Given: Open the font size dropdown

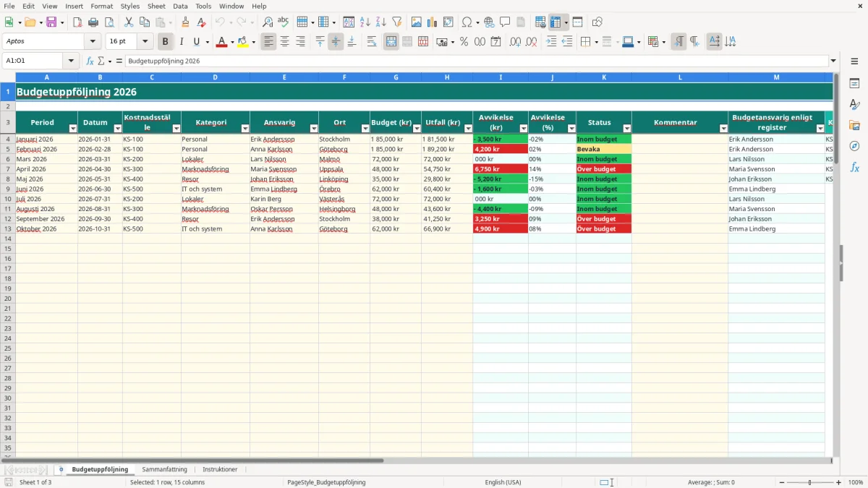Looking at the screenshot, I should [145, 42].
